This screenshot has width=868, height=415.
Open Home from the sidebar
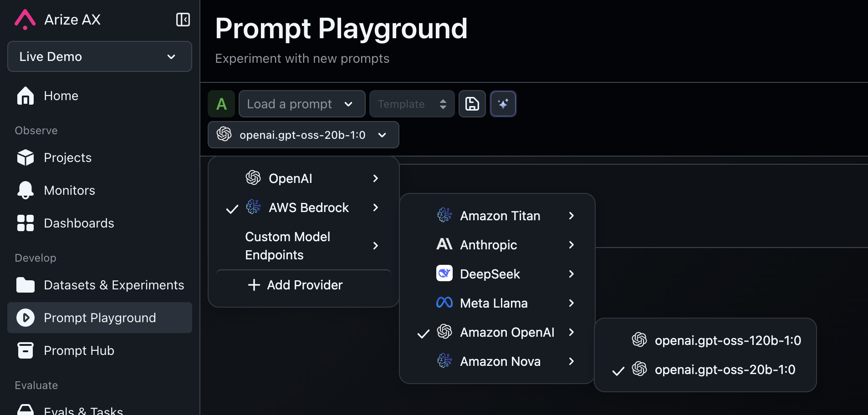tap(61, 96)
